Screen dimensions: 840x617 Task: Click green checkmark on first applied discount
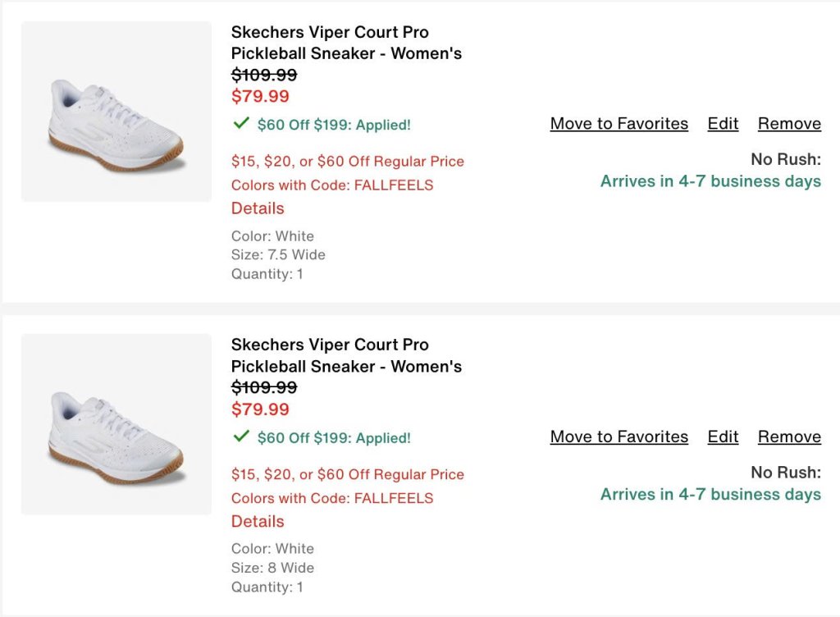pyautogui.click(x=241, y=124)
